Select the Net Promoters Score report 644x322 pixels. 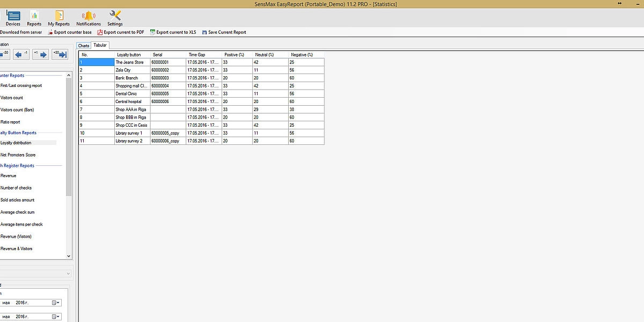[18, 155]
